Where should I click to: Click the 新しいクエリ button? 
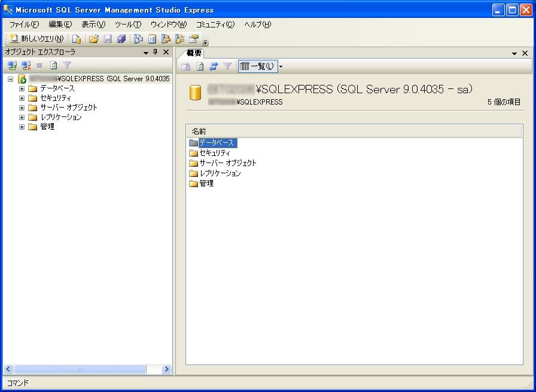point(37,39)
